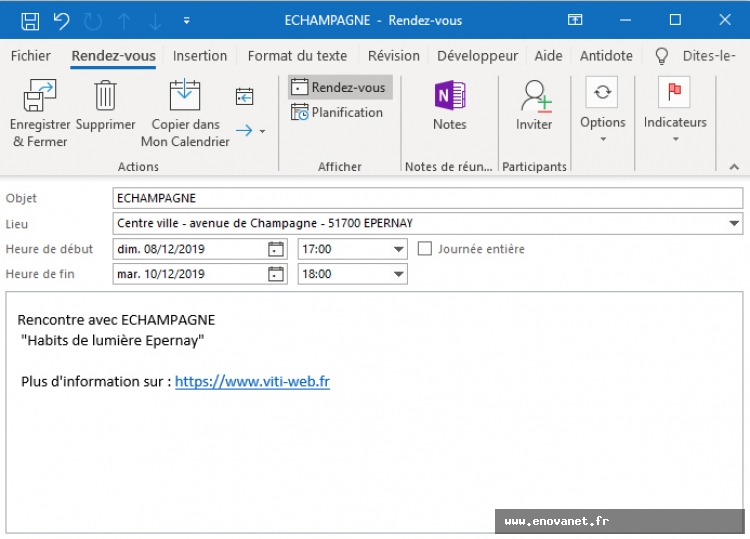Image resolution: width=750 pixels, height=539 pixels.
Task: Toggle the Journée entière checkbox
Action: coord(425,249)
